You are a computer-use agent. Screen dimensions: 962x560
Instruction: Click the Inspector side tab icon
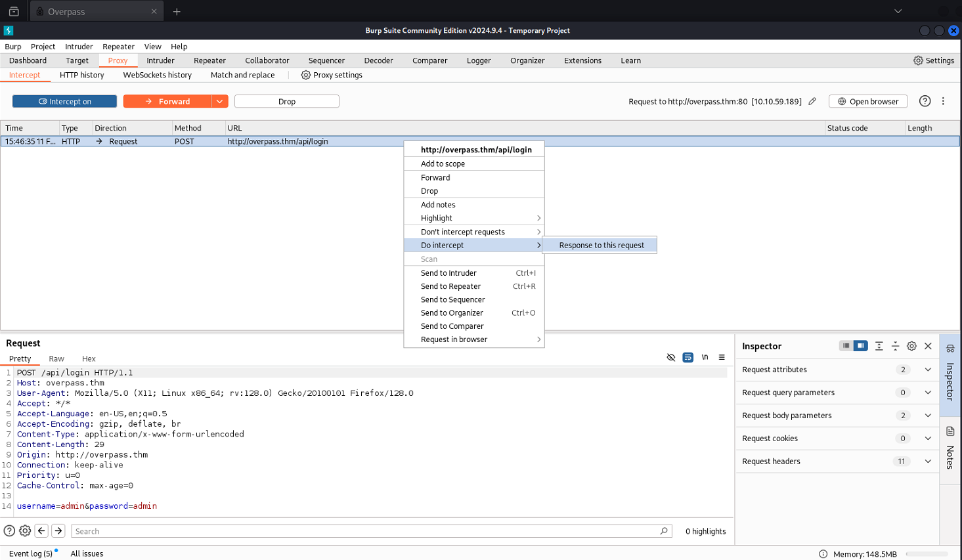pos(950,349)
